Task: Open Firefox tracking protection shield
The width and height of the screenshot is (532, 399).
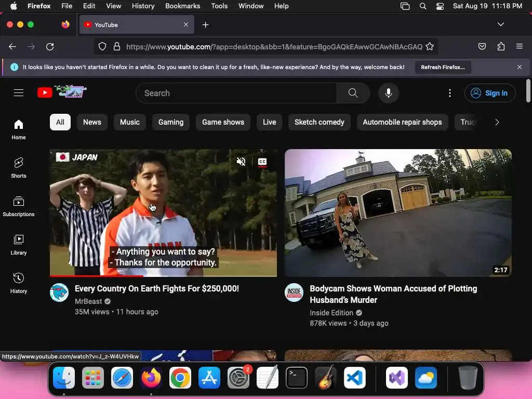Action: click(x=102, y=46)
